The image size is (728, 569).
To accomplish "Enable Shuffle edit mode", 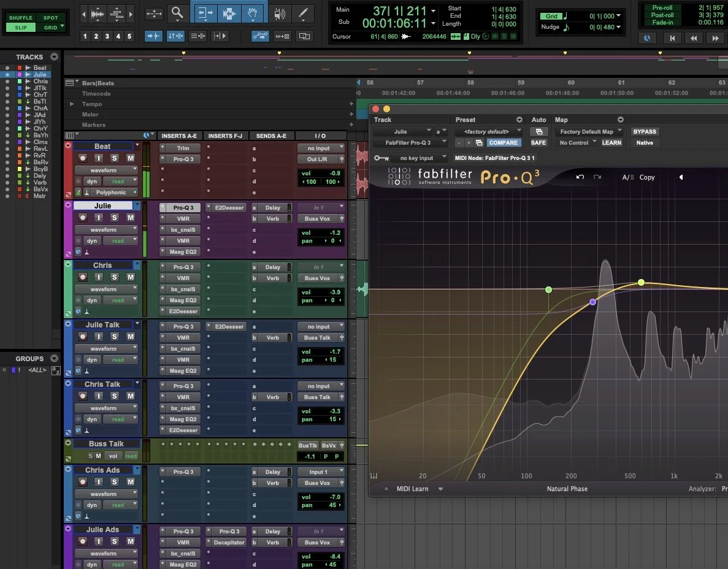I will tap(20, 18).
